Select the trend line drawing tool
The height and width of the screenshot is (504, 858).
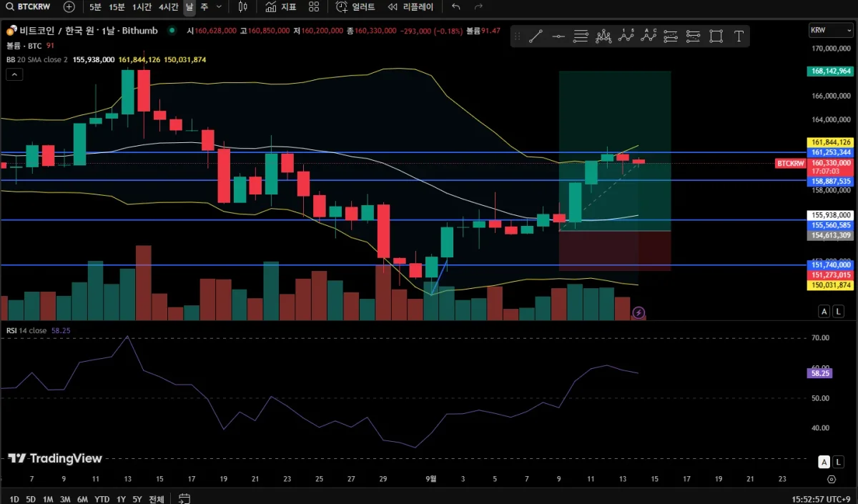pos(536,36)
